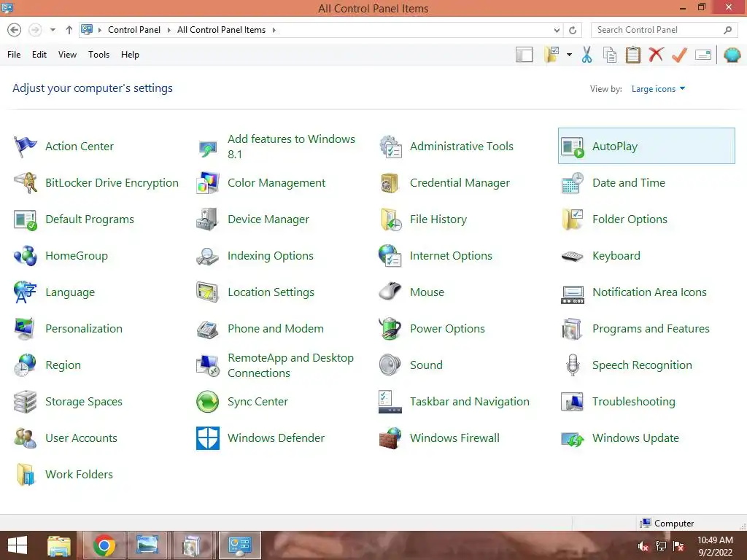Open the Storage Spaces drives icon
The height and width of the screenshot is (560, 747).
[x=26, y=402]
